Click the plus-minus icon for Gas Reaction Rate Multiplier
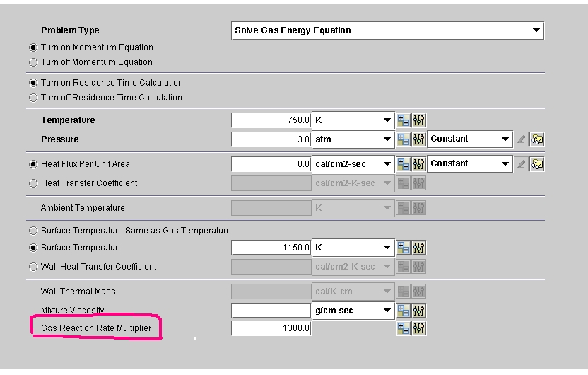The image size is (588, 375). (x=404, y=328)
